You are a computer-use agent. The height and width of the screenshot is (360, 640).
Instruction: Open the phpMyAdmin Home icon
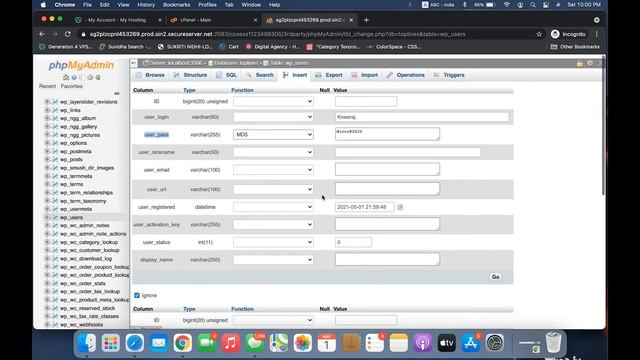[66, 77]
